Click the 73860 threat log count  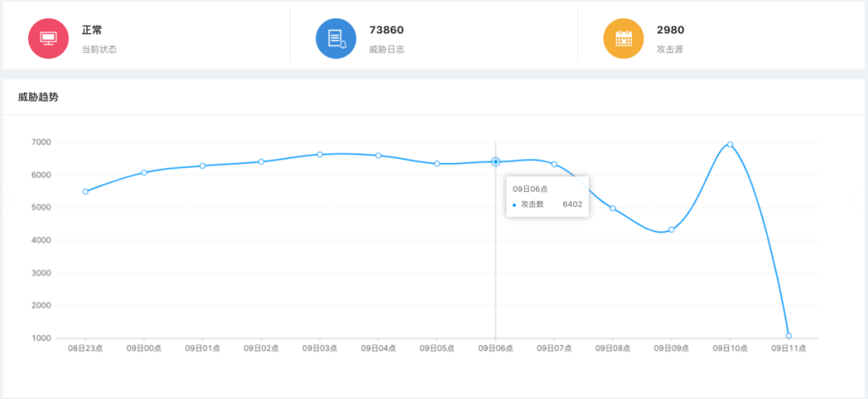pyautogui.click(x=387, y=30)
